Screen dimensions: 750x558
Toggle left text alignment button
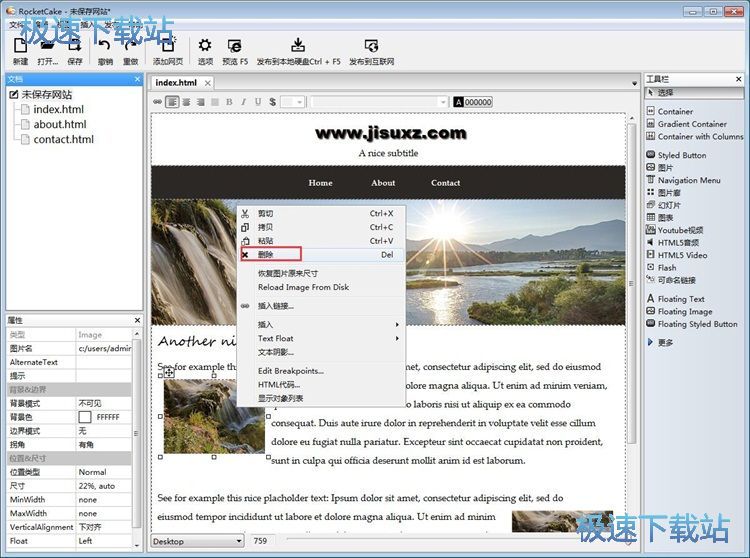(172, 102)
